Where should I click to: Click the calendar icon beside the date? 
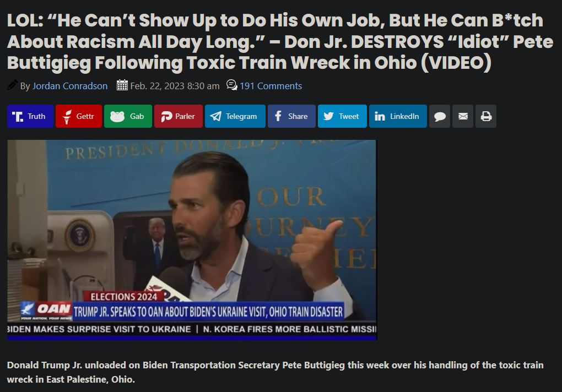(122, 85)
